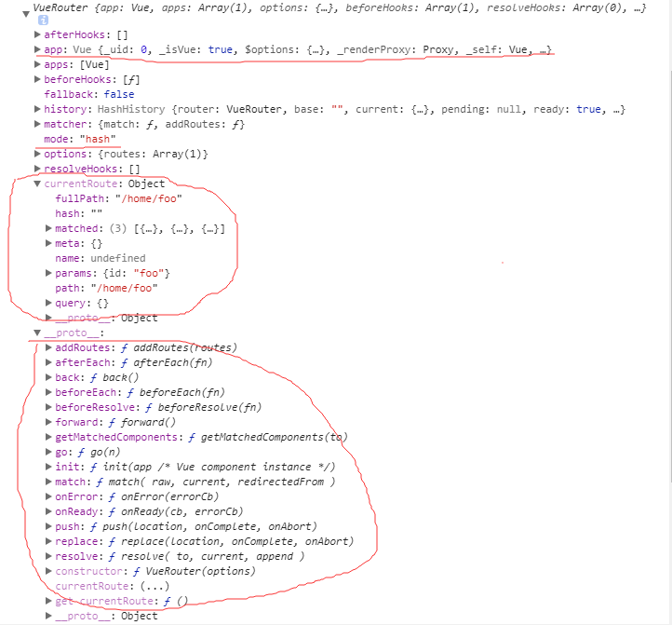Viewport: 672px width, 625px height.
Task: Expand the resolve function entry
Action: (x=48, y=556)
